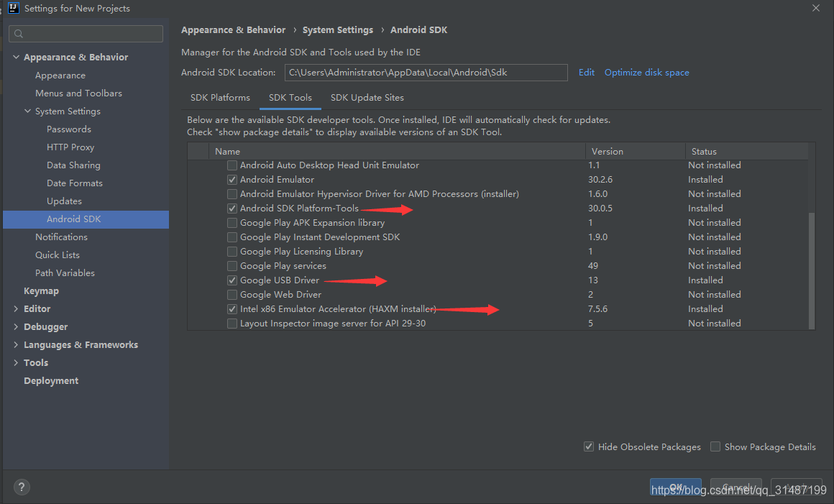Expand the Languages & Frameworks section
834x504 pixels.
(x=16, y=344)
